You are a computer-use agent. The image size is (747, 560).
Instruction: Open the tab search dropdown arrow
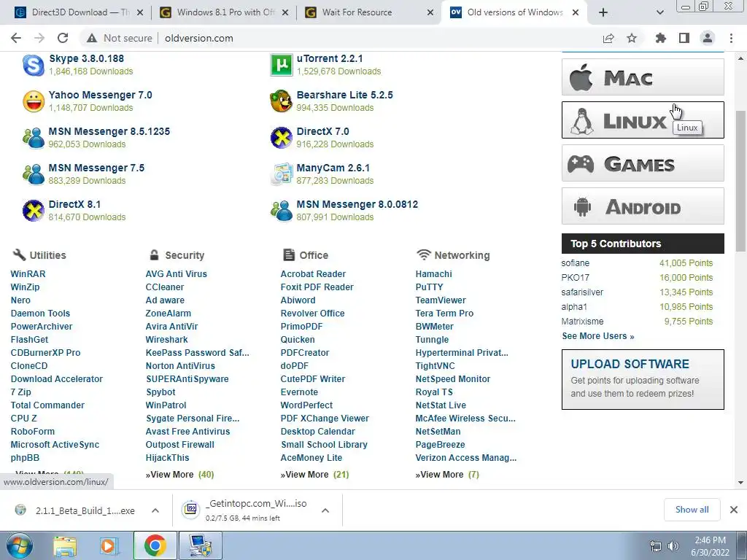click(x=659, y=12)
